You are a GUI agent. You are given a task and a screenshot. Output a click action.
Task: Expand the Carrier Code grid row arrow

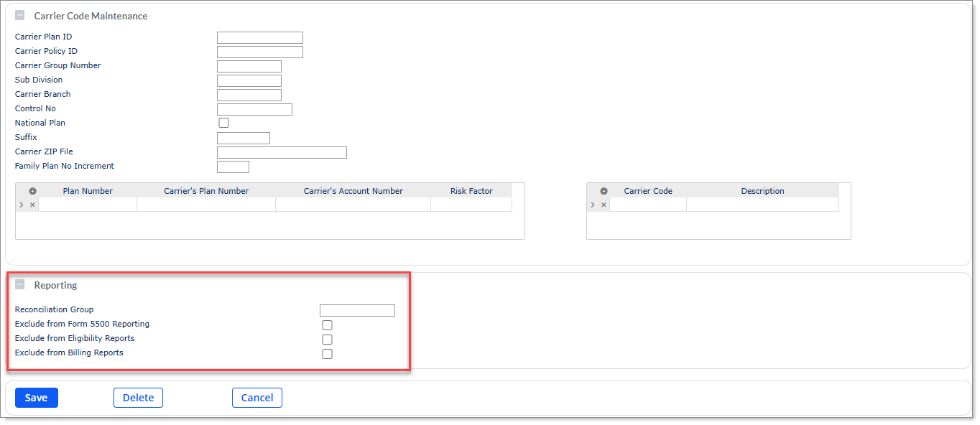593,205
